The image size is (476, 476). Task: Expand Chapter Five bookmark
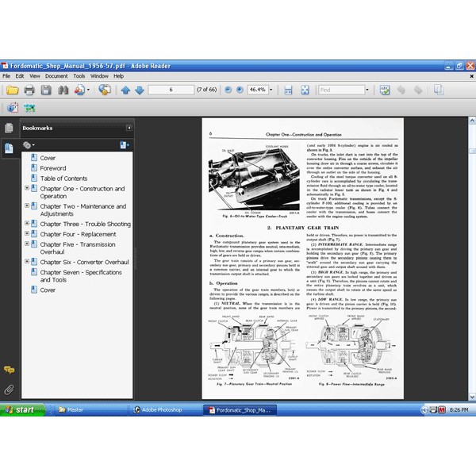point(27,244)
